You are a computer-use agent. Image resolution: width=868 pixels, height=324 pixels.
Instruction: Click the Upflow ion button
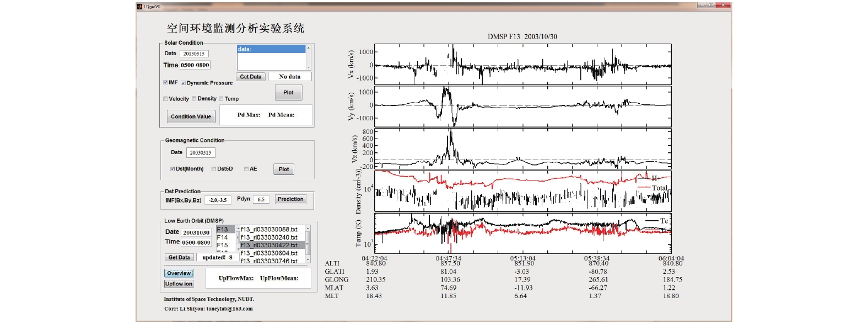tap(179, 284)
